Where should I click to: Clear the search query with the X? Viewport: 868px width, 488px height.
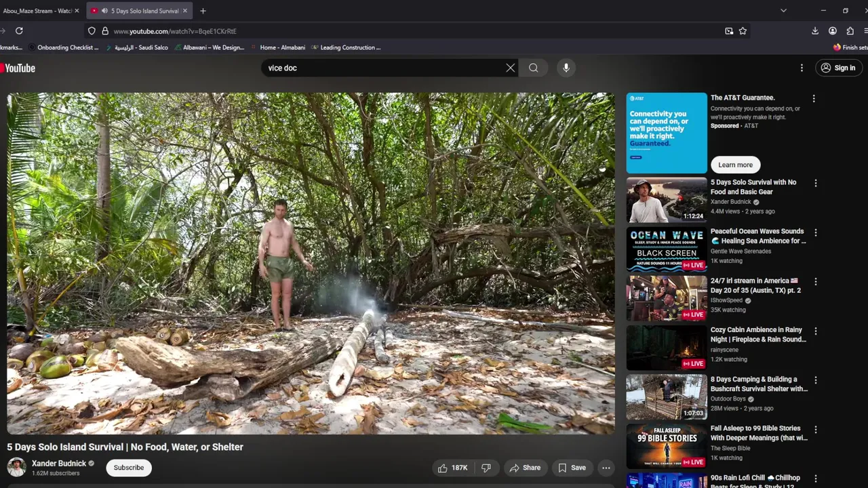pyautogui.click(x=511, y=68)
